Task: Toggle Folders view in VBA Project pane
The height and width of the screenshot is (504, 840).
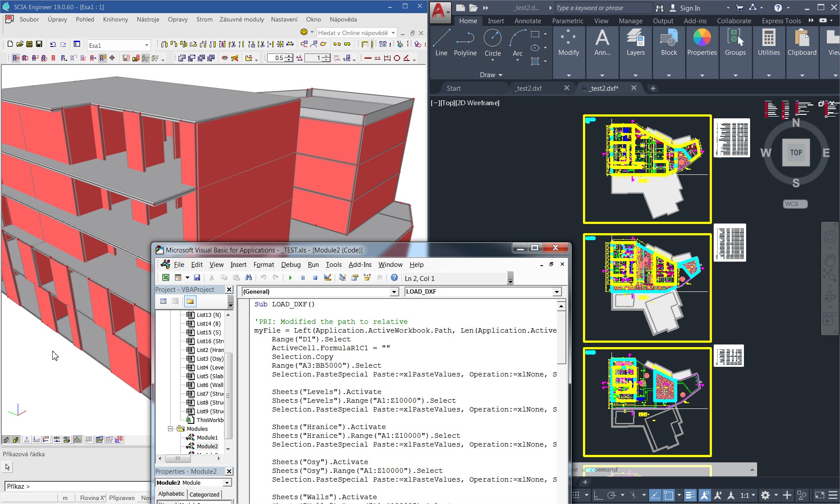Action: pos(190,301)
